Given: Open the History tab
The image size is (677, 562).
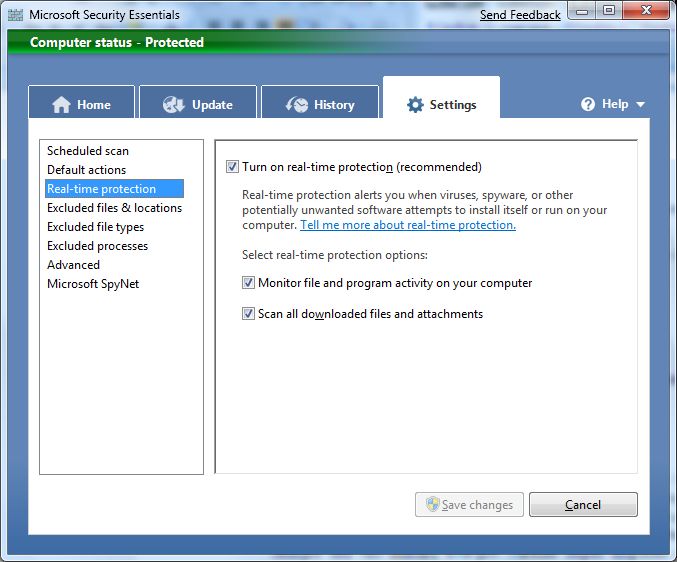Looking at the screenshot, I should click(320, 102).
